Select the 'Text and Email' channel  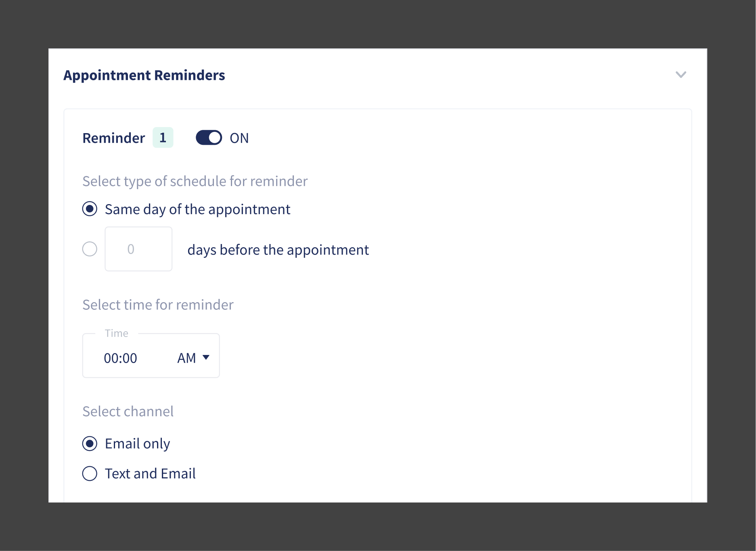click(x=90, y=474)
